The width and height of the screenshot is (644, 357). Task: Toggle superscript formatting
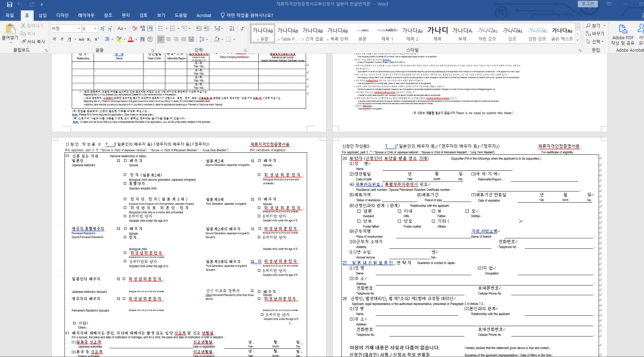[97, 39]
